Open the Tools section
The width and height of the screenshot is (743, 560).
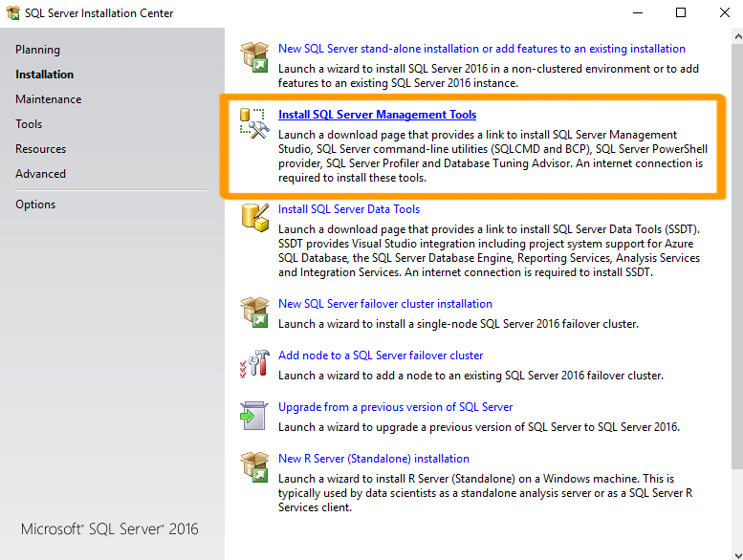pyautogui.click(x=29, y=124)
